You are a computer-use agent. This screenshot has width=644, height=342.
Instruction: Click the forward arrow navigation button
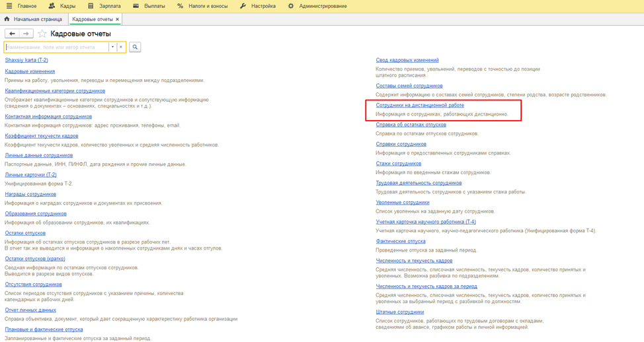(26, 34)
